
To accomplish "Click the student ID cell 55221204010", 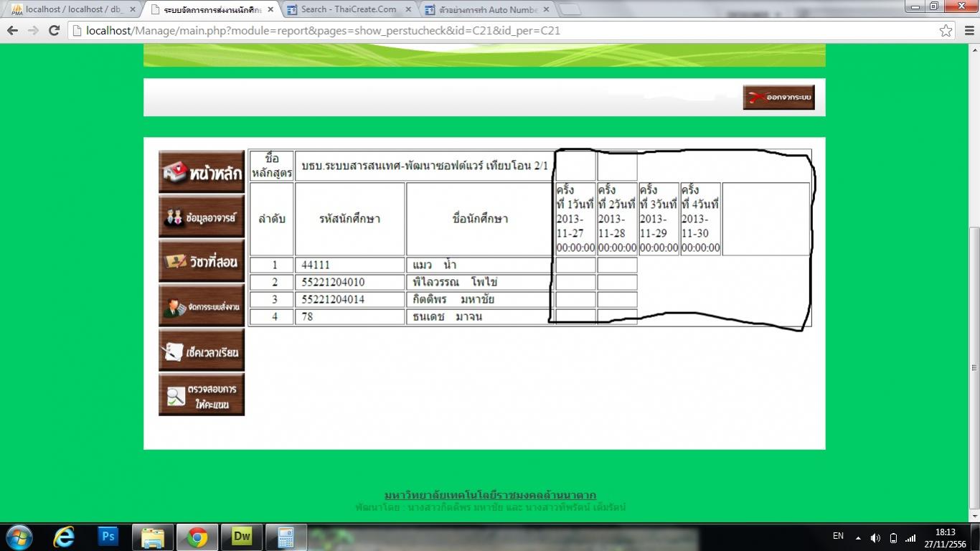I will tap(350, 282).
